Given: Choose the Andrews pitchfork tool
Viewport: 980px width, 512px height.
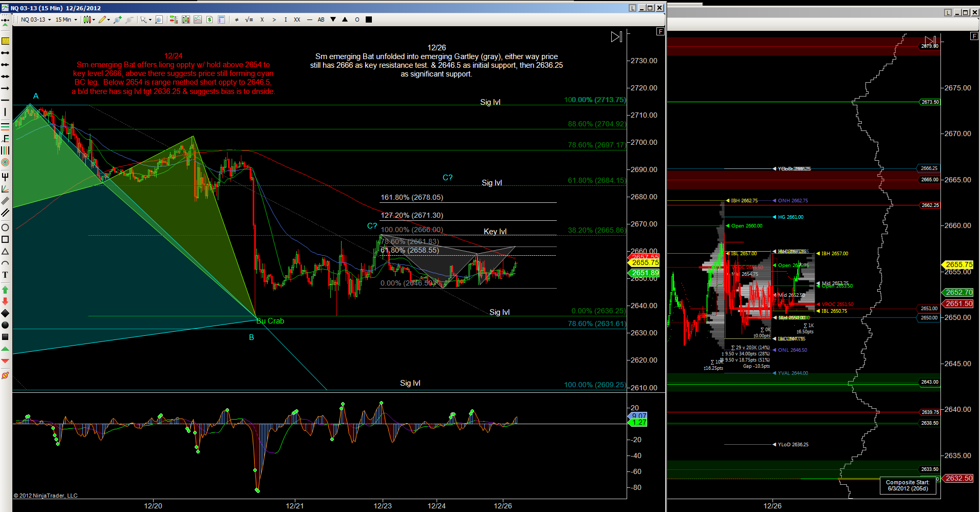Looking at the screenshot, I should (5, 177).
